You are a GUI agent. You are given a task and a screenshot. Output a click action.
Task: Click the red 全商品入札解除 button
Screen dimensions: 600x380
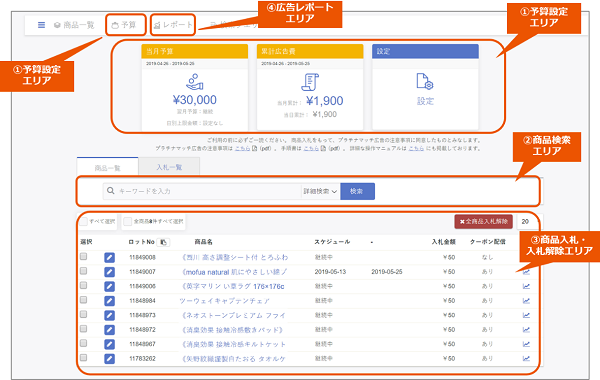(x=484, y=222)
